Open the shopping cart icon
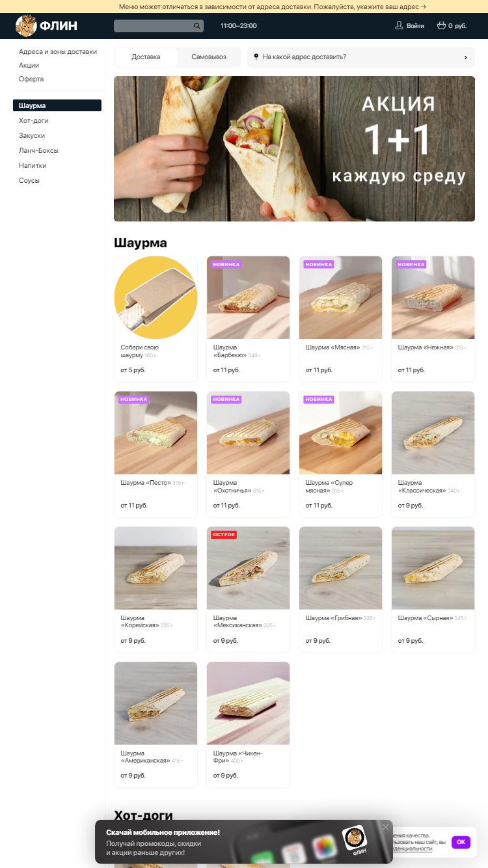The image size is (488, 868). (x=441, y=25)
